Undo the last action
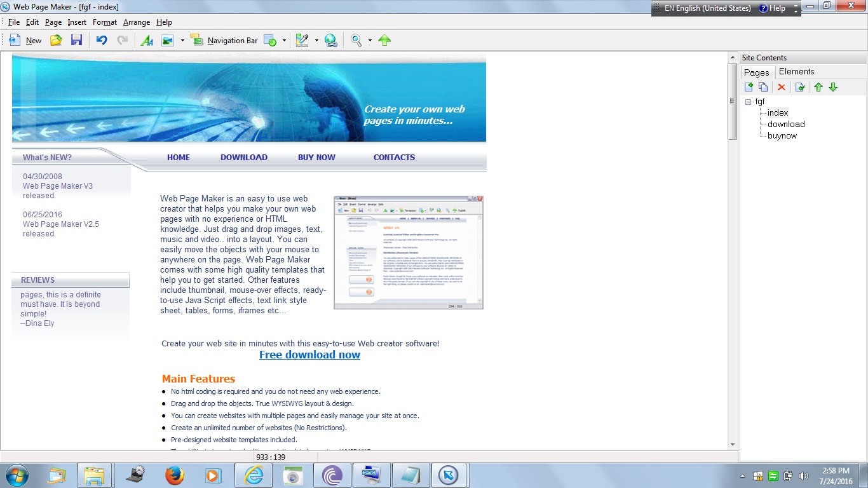 point(102,40)
